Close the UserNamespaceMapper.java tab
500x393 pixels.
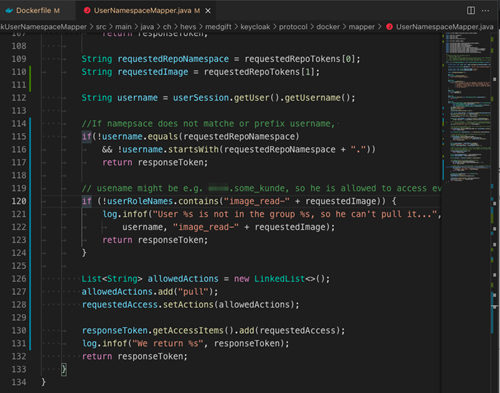point(208,11)
